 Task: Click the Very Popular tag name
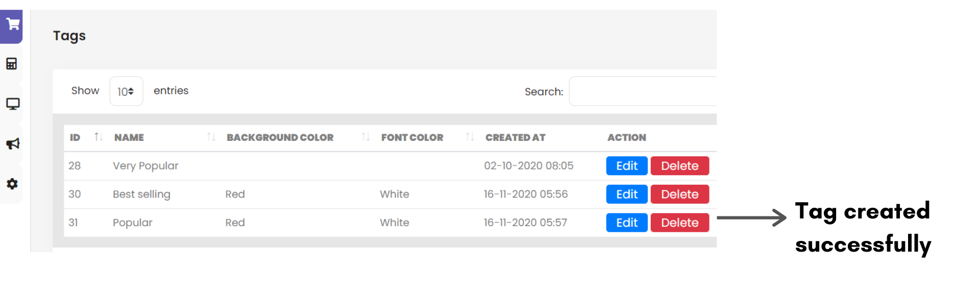[x=145, y=166]
